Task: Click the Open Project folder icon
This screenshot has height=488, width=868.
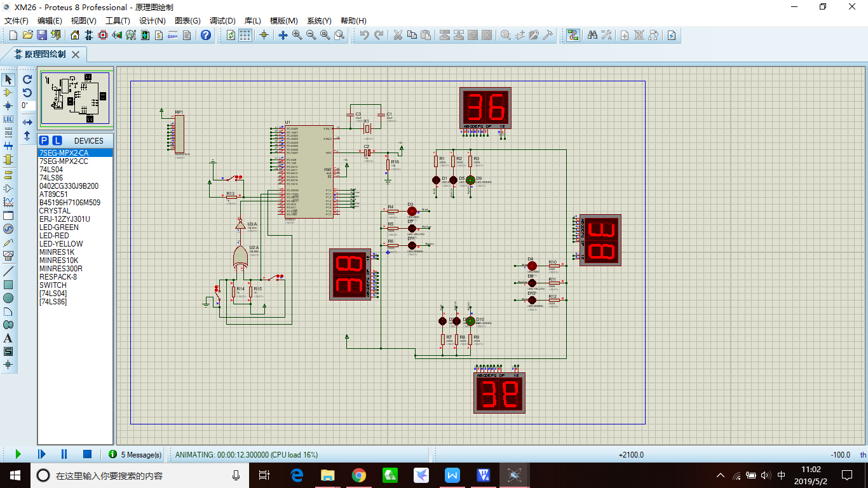Action: (x=27, y=35)
